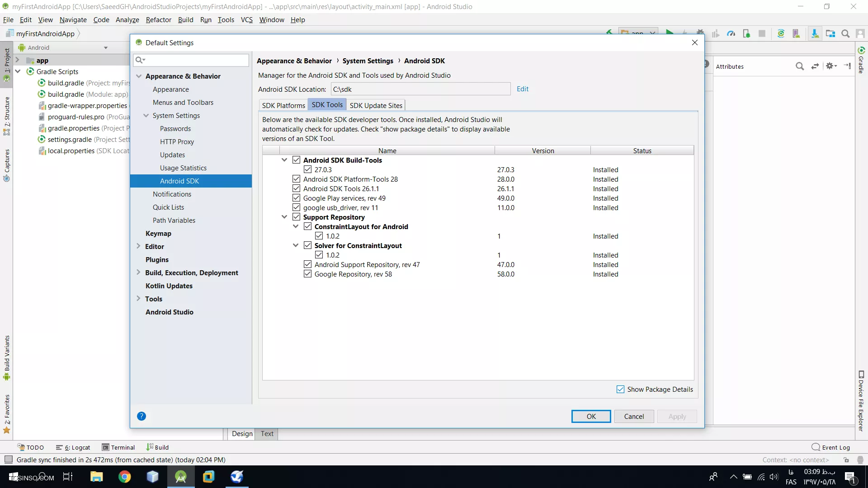Viewport: 868px width, 488px height.
Task: Click the Stop square toolbar icon
Action: 762,34
